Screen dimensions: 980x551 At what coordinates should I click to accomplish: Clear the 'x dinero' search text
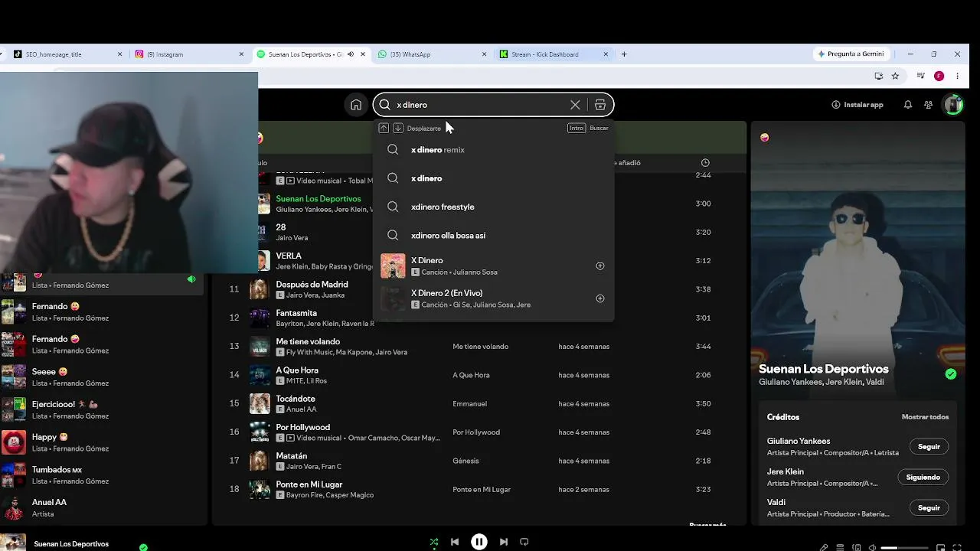[x=575, y=105]
